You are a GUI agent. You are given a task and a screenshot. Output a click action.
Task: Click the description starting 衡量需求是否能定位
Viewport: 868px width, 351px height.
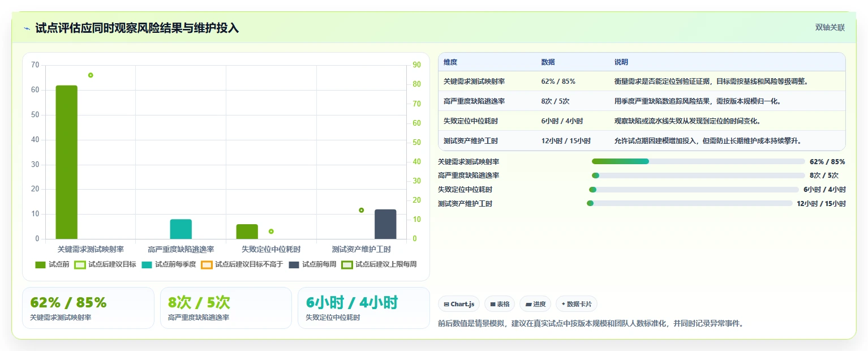pyautogui.click(x=711, y=82)
